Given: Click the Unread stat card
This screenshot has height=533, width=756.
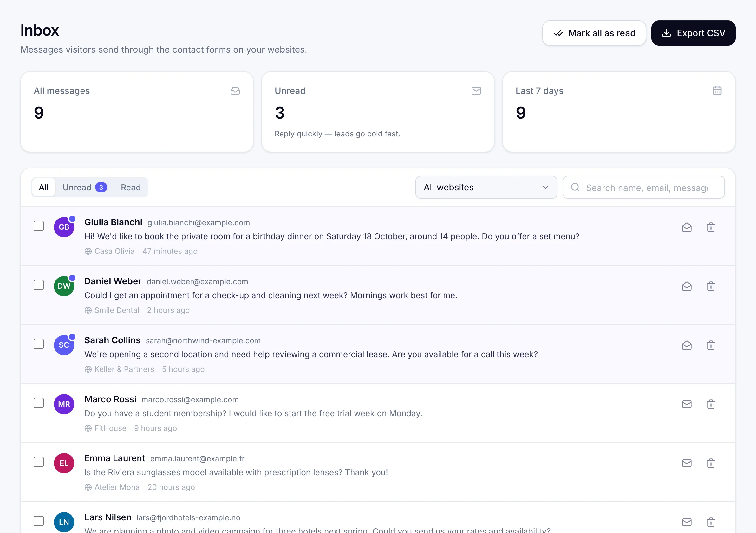Looking at the screenshot, I should 378,112.
